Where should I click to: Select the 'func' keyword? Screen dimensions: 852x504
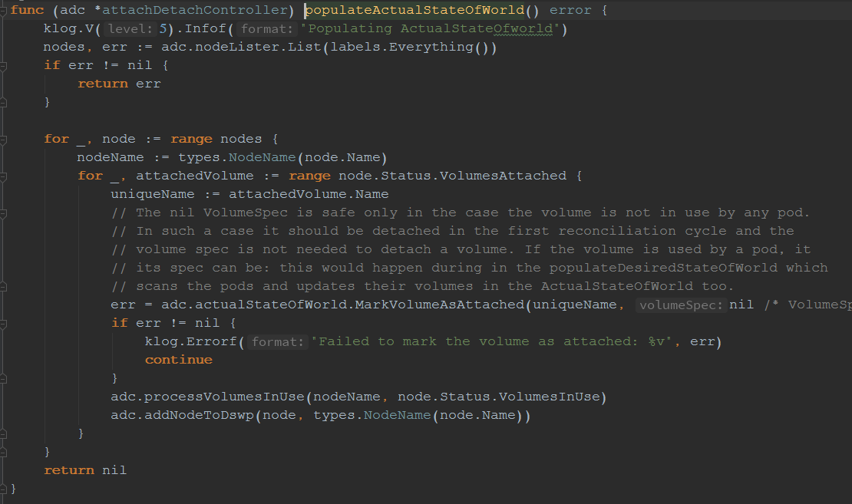[27, 10]
